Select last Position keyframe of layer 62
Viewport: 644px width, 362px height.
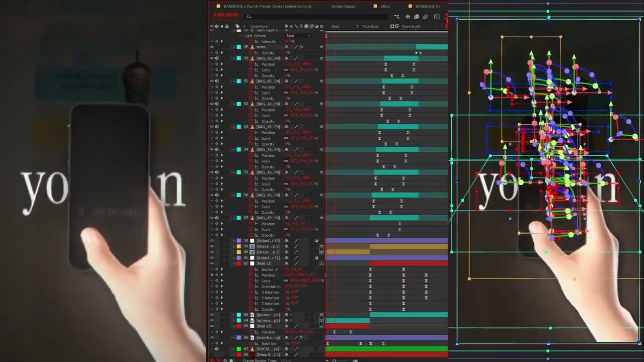pos(426,275)
